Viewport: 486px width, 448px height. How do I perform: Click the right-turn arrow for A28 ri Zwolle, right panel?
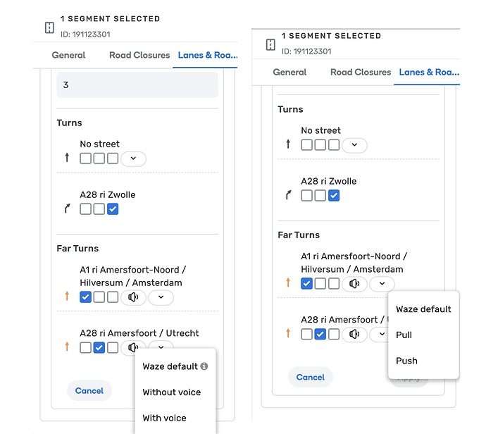coord(287,195)
